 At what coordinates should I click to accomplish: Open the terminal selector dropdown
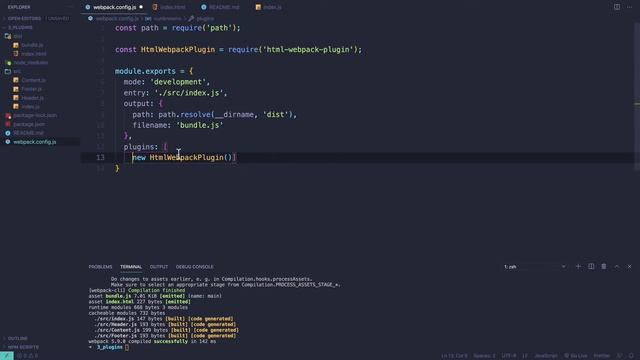point(535,267)
